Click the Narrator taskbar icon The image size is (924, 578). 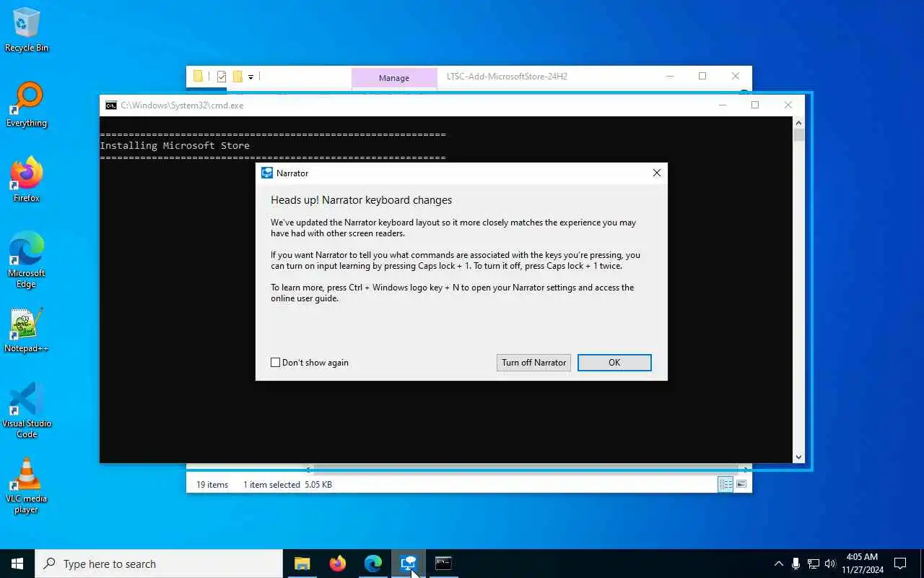pyautogui.click(x=409, y=564)
